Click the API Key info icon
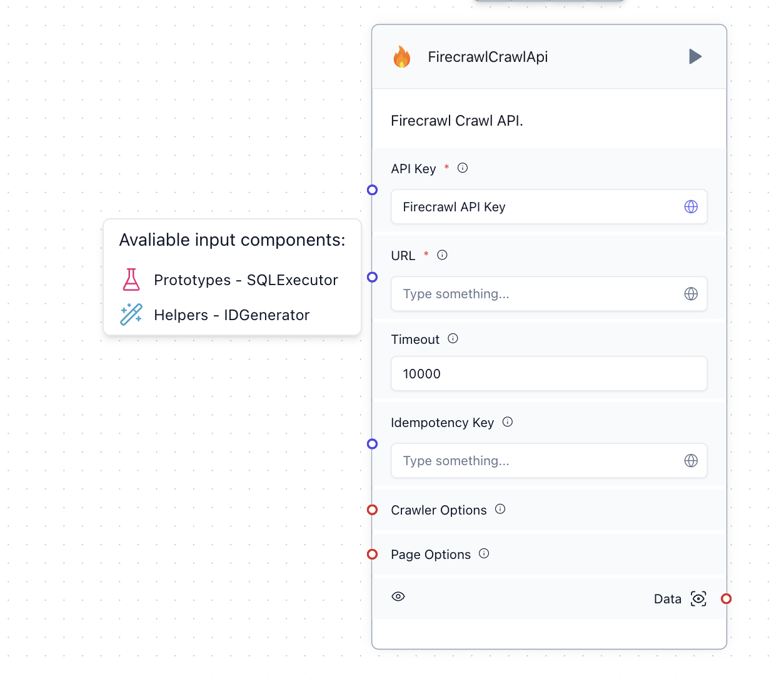 coord(463,168)
